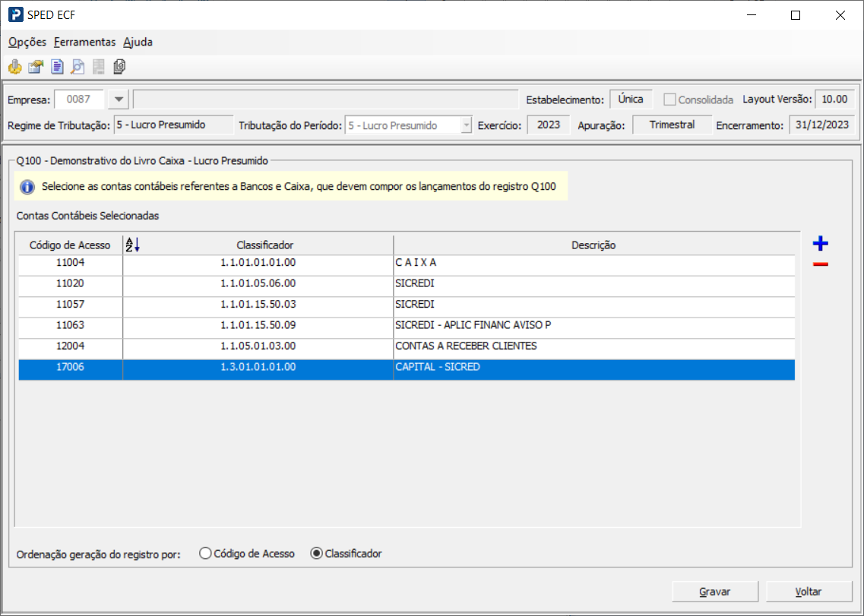Click the Apuração field Trimestral
Viewport: 864px width, 616px height.
tap(672, 125)
